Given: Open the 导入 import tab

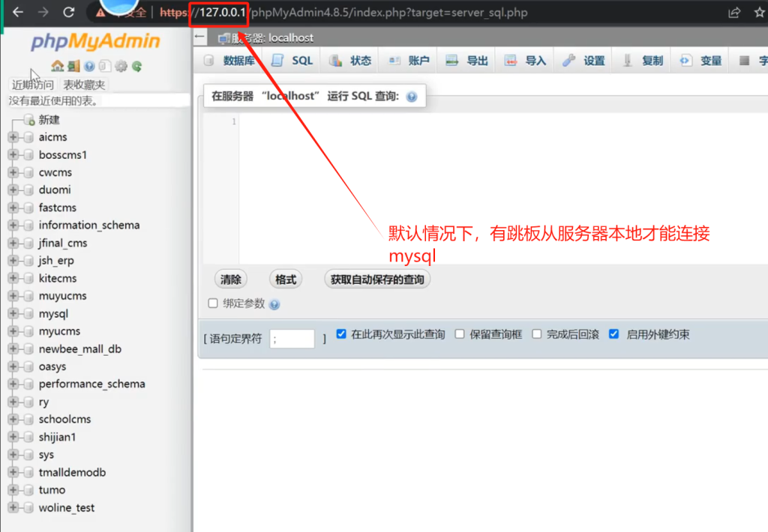Looking at the screenshot, I should tap(526, 61).
